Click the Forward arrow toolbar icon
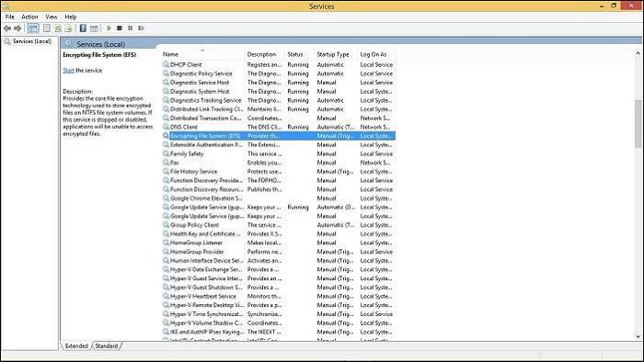The height and width of the screenshot is (362, 644). (x=17, y=28)
